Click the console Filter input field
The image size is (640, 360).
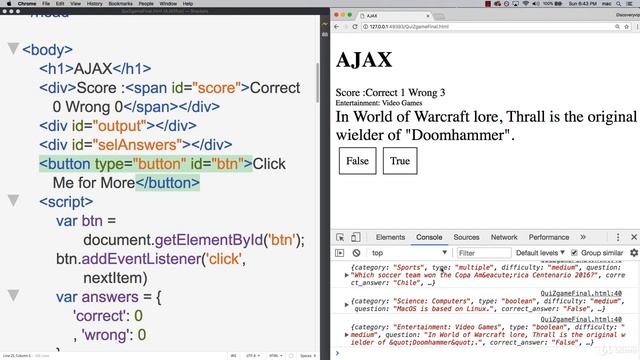pyautogui.click(x=484, y=253)
